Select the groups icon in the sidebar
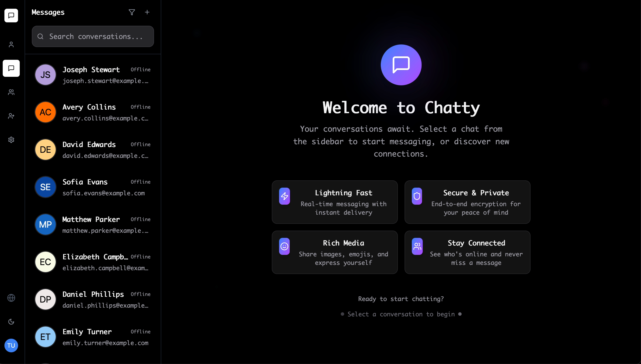641x364 pixels. 11,92
